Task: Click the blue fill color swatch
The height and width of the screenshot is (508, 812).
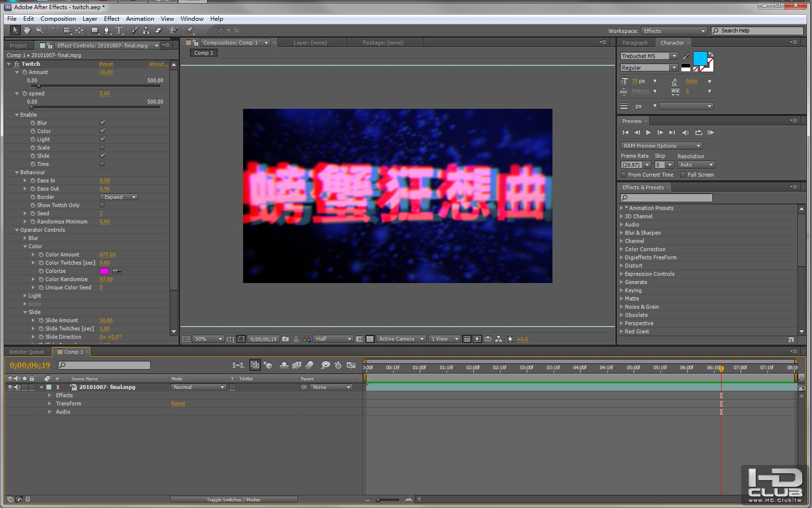Action: (700, 59)
